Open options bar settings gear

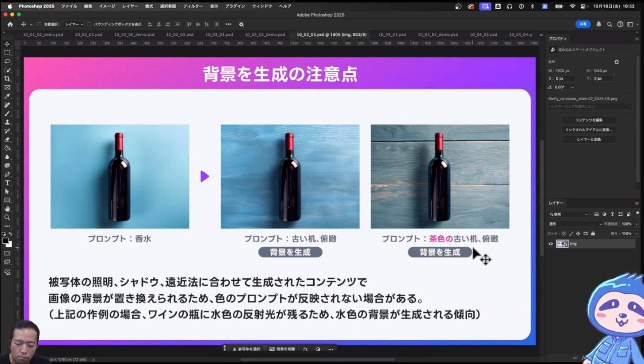241,24
